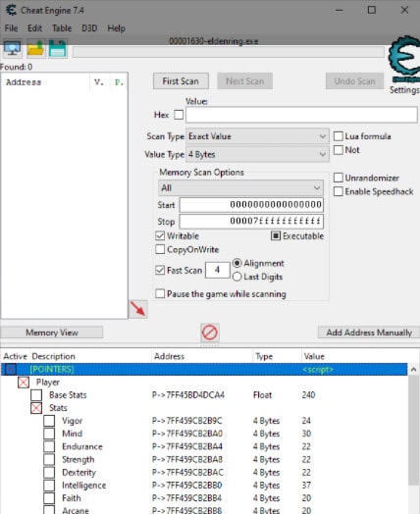
Task: Collapse the Stats group checkbox
Action: pyautogui.click(x=36, y=408)
